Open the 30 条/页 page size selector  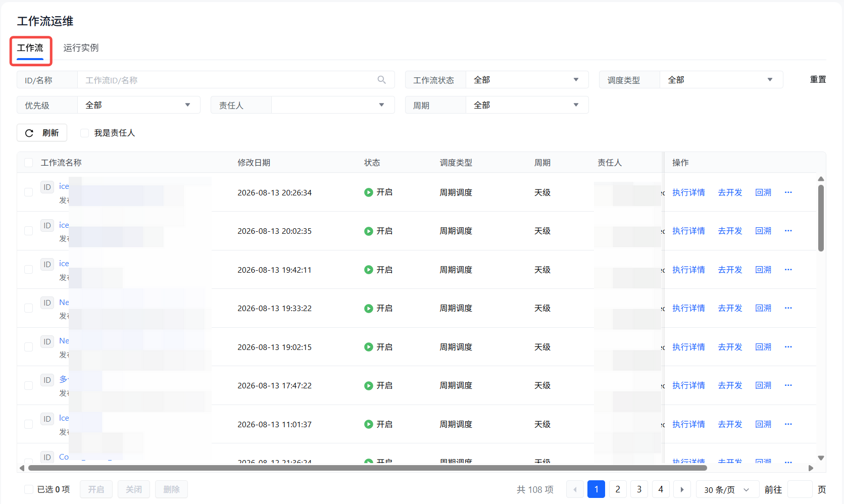(x=727, y=489)
